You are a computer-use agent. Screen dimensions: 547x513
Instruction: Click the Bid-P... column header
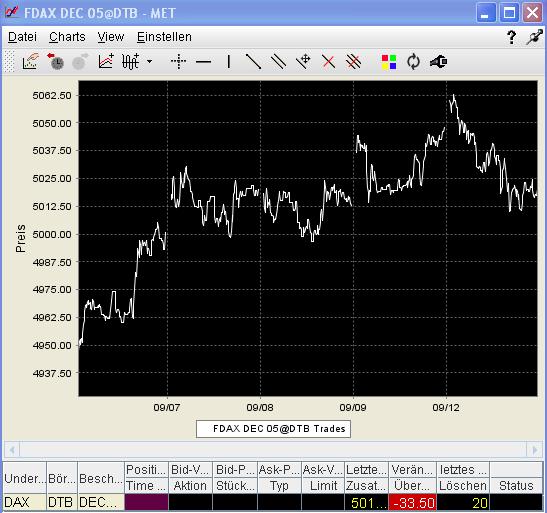click(234, 470)
